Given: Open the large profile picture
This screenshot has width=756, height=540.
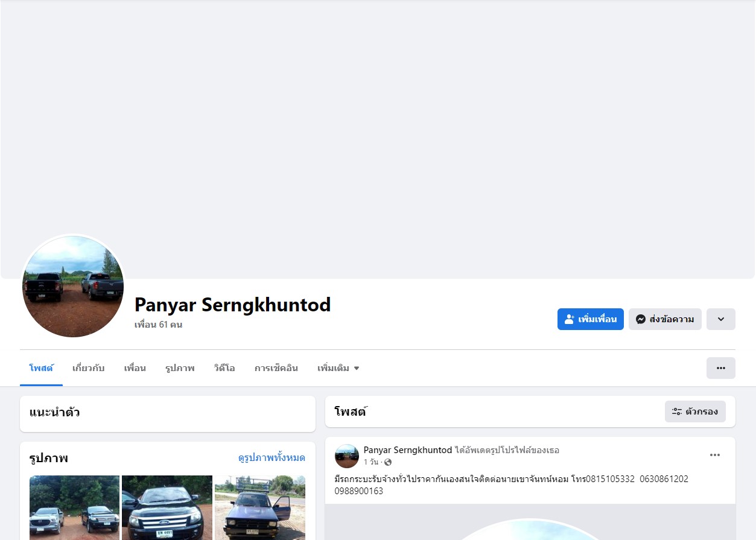Looking at the screenshot, I should click(73, 287).
